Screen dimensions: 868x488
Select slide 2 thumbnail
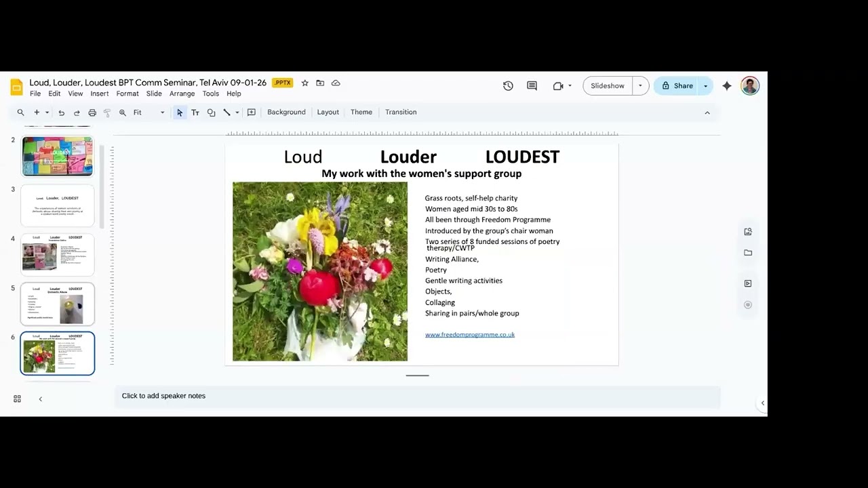point(58,156)
